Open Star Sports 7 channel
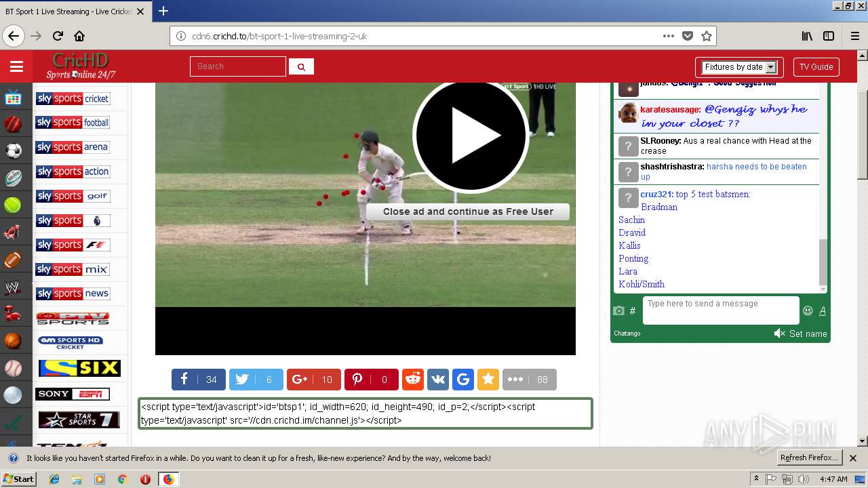The width and height of the screenshot is (868, 488). [79, 420]
